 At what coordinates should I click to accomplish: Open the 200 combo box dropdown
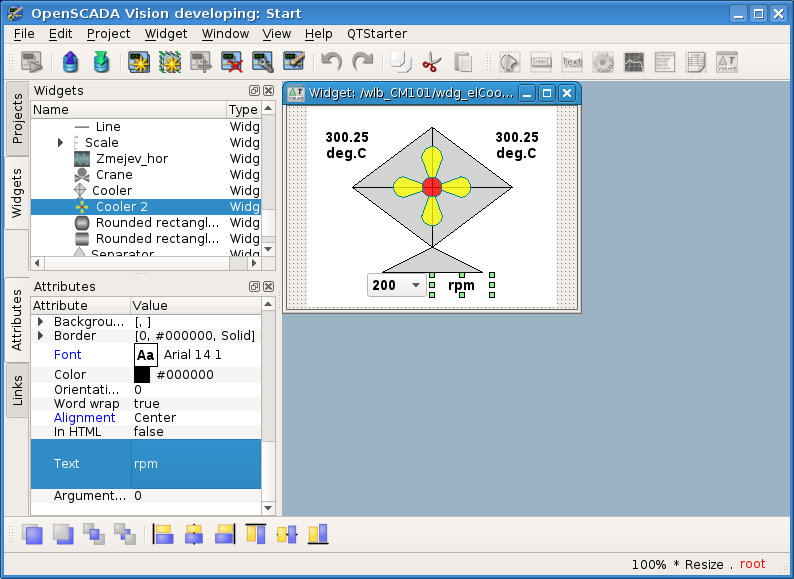click(416, 285)
